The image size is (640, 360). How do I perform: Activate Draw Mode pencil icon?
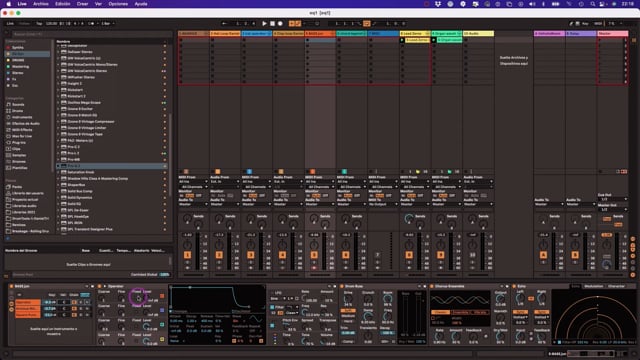click(x=571, y=24)
